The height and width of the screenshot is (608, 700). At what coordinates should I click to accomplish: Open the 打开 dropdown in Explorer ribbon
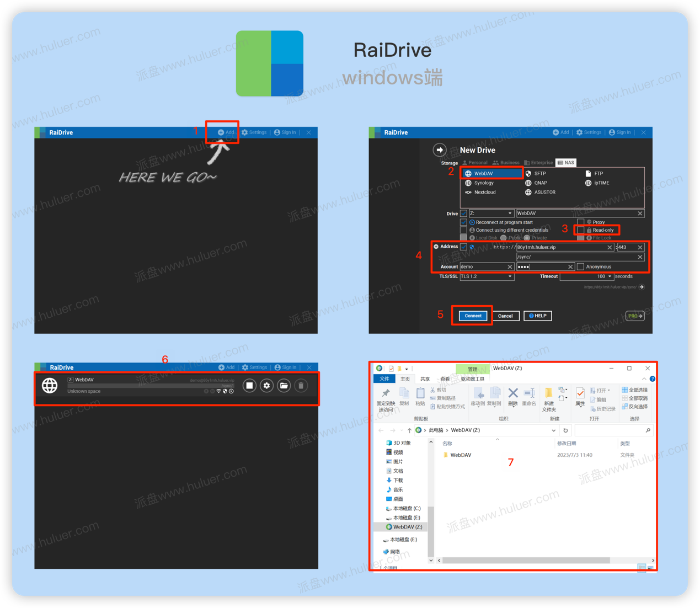[600, 391]
